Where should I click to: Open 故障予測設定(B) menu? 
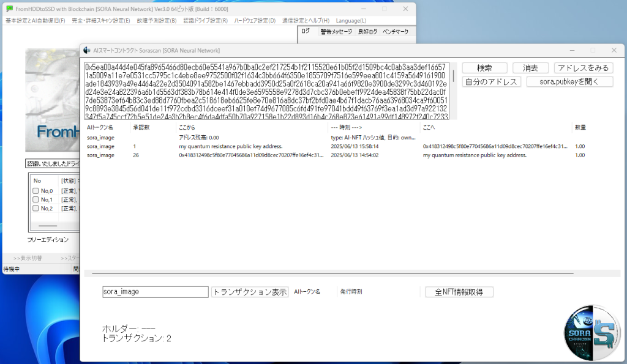pos(156,21)
